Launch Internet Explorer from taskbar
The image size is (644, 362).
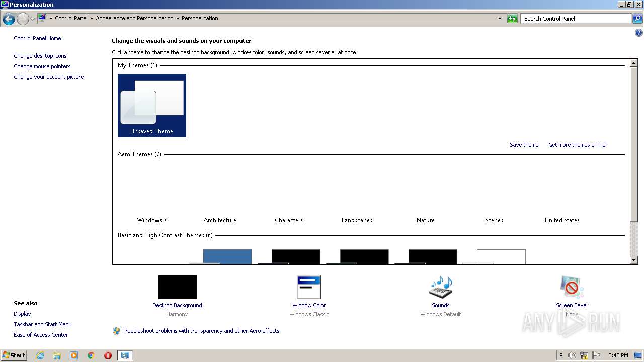coord(40,355)
